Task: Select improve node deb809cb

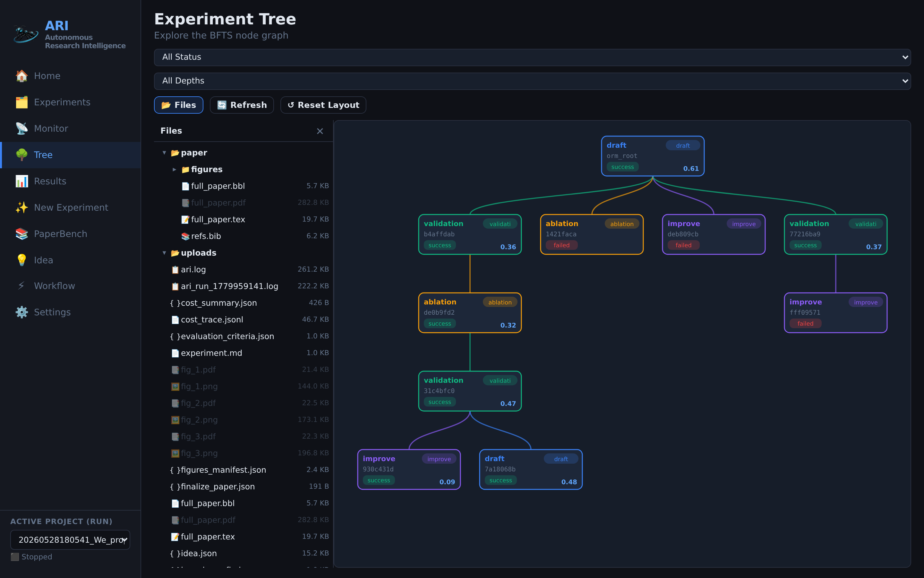Action: coord(714,234)
